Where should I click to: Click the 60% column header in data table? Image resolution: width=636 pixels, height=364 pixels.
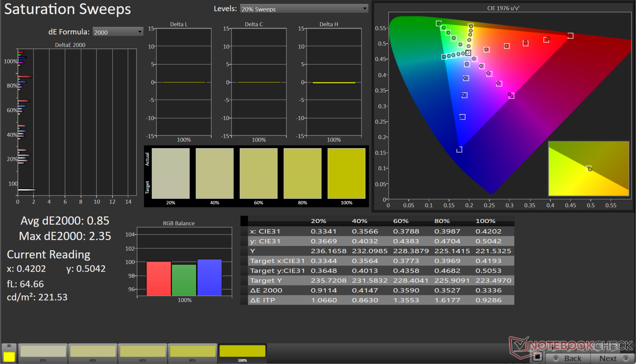(x=401, y=221)
